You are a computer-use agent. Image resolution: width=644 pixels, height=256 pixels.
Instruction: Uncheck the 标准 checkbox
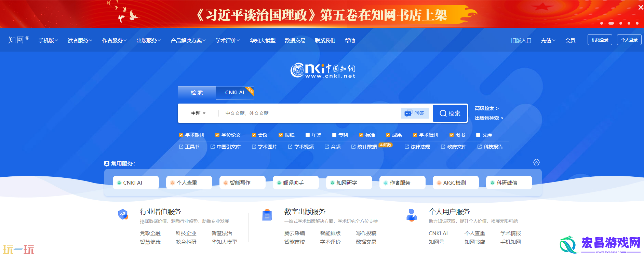pyautogui.click(x=361, y=135)
